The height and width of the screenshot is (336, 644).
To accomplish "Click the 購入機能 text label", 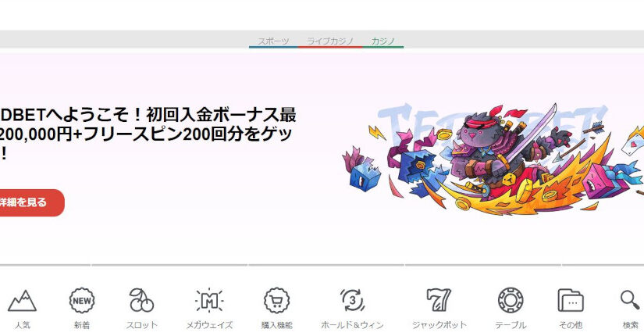I will click(276, 325).
